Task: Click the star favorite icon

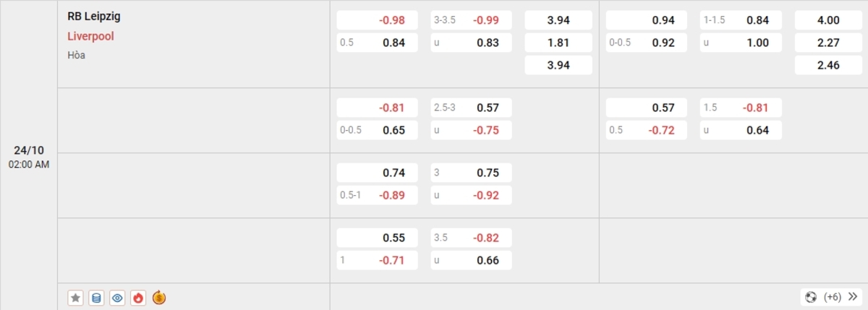Action: coord(75,297)
